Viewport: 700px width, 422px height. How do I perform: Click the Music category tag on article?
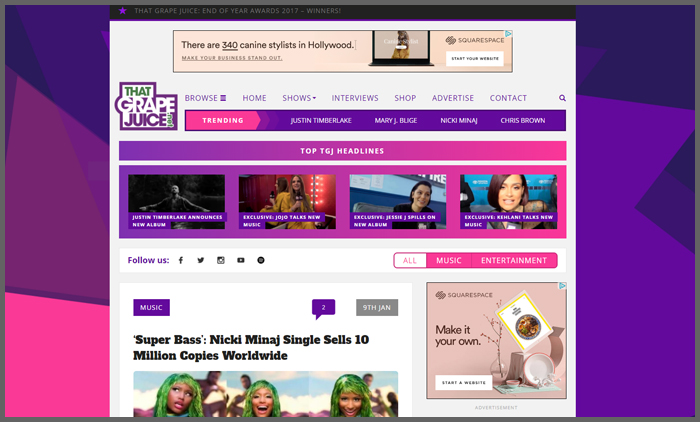tap(151, 308)
